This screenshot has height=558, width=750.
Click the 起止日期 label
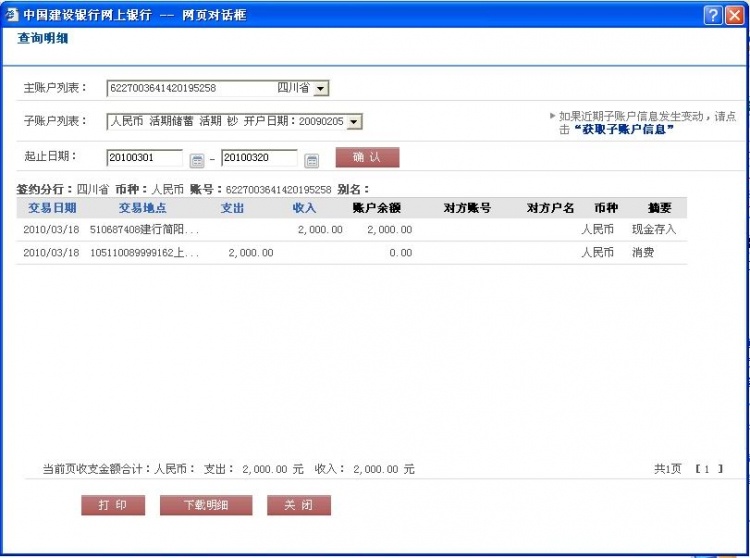[x=50, y=156]
